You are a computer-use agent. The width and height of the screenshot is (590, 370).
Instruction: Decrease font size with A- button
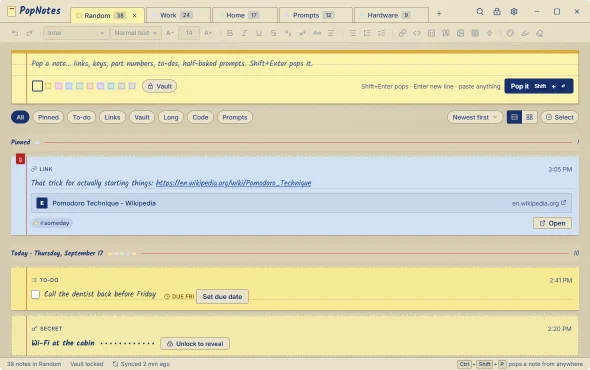pos(170,33)
